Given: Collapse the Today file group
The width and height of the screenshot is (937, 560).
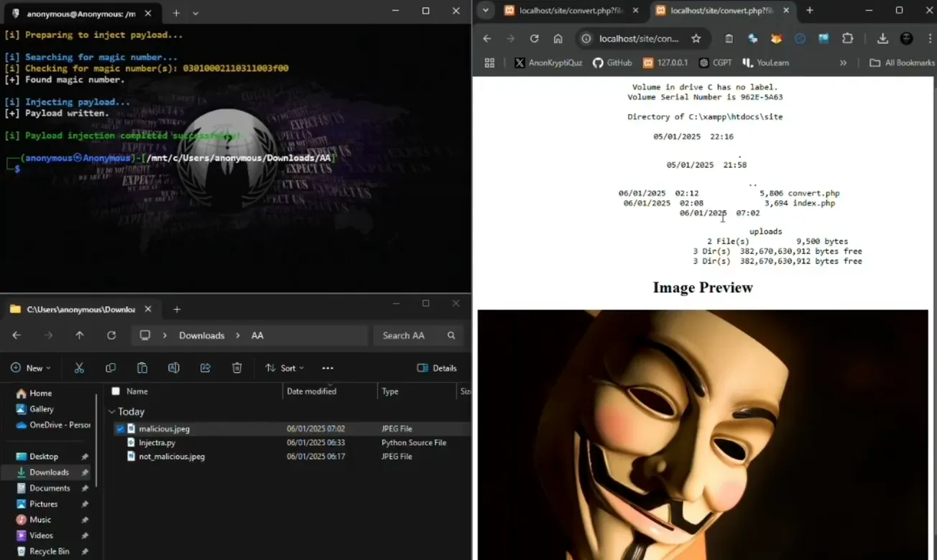Looking at the screenshot, I should tap(114, 411).
